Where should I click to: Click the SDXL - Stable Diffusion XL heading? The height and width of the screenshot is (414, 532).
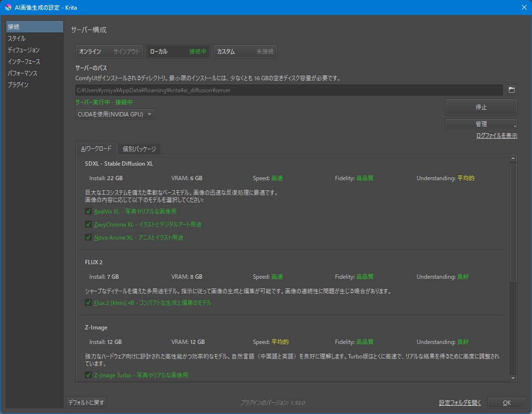point(119,164)
